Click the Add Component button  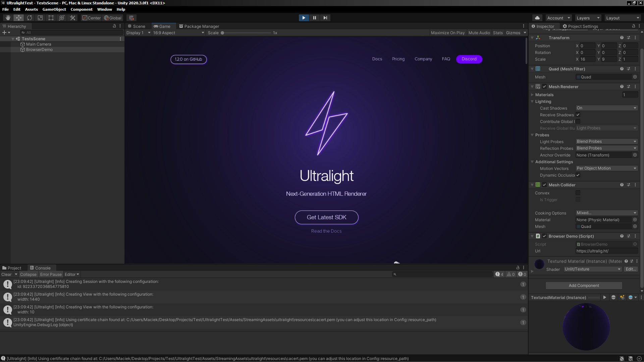point(584,286)
